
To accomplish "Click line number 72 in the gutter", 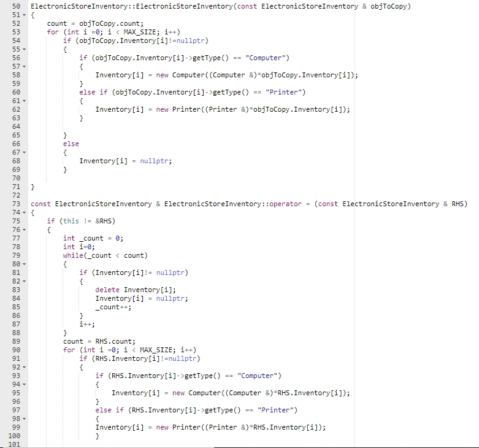I will [16, 195].
